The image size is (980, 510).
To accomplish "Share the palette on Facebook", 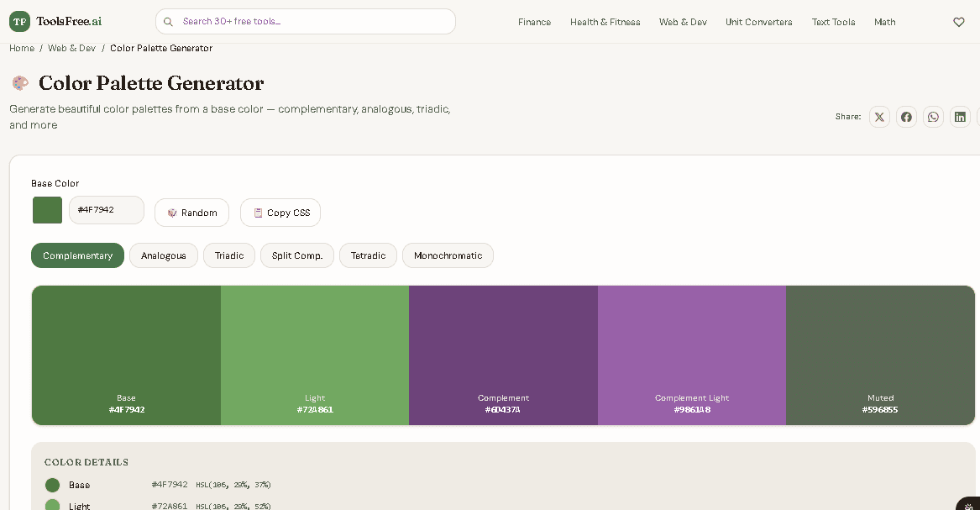I will [906, 117].
